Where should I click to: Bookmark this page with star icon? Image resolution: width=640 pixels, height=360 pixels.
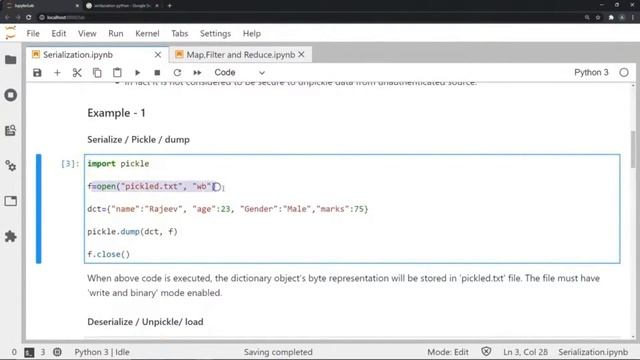click(598, 18)
